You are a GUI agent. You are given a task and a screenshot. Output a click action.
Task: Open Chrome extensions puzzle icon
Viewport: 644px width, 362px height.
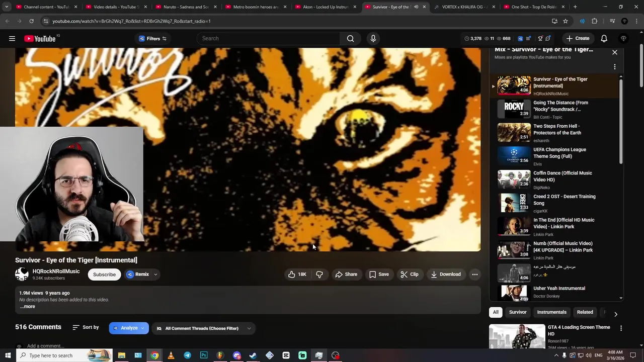[x=594, y=21]
